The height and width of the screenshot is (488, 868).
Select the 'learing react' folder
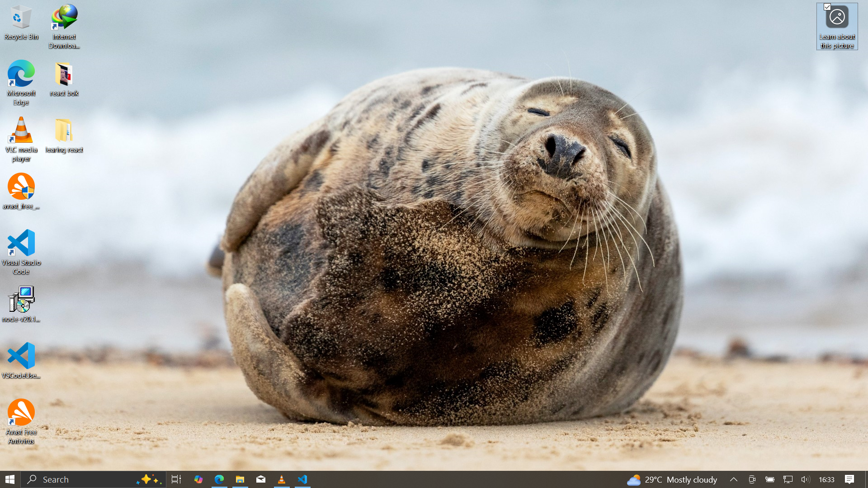[64, 131]
